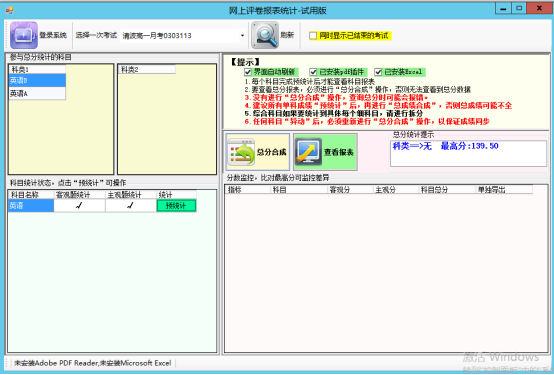This screenshot has height=375, width=554.
Task: Click the 科目总分 column header
Action: click(x=447, y=190)
